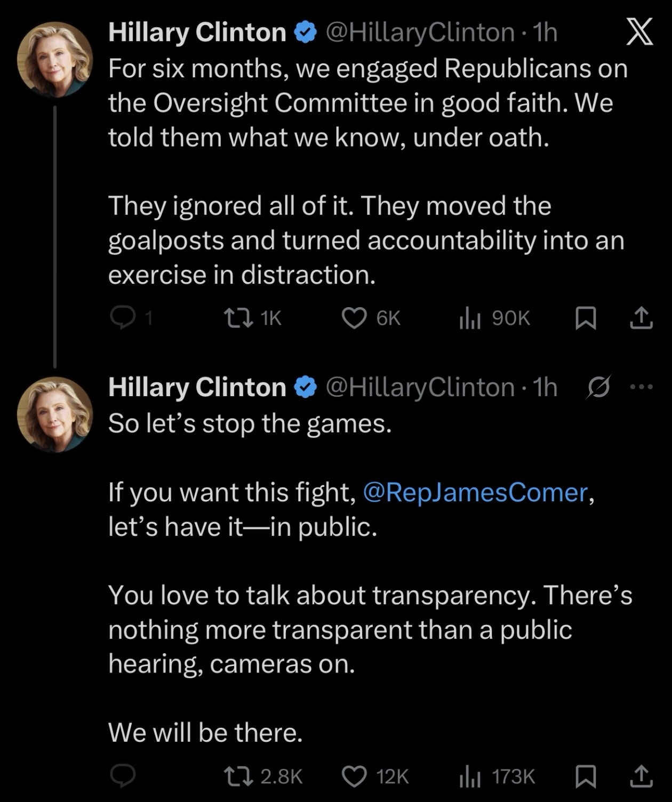The width and height of the screenshot is (672, 802).
Task: Like the tweet with 12K likes
Action: point(354,776)
